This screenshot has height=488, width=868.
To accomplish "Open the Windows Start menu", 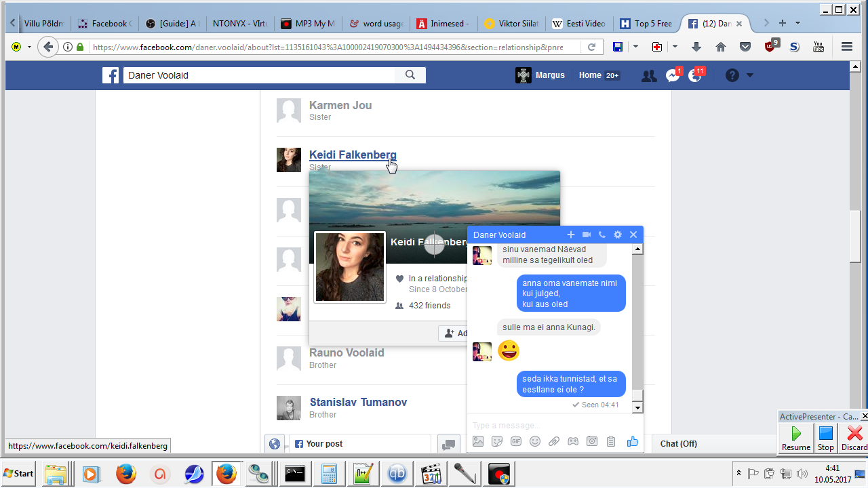I will tap(19, 473).
